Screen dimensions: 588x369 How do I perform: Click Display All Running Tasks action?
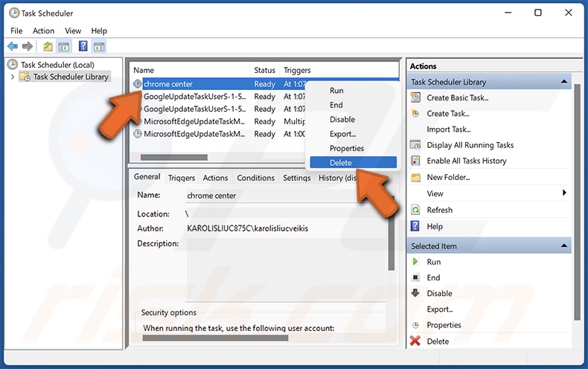(x=470, y=145)
